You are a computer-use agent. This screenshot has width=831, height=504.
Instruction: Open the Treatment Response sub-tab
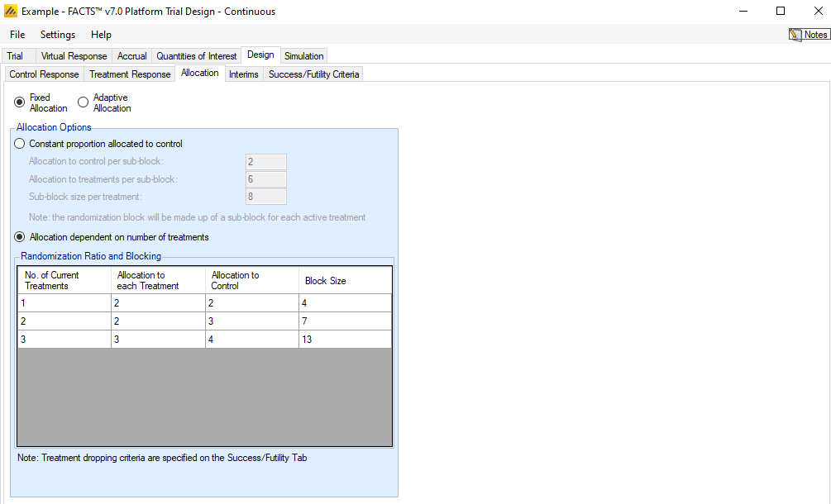[130, 74]
